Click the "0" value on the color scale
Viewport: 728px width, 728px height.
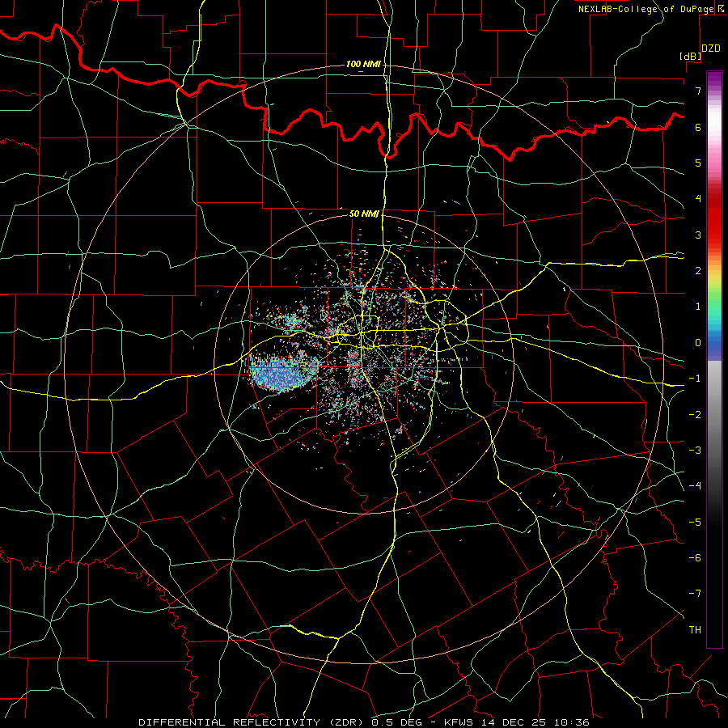[698, 343]
